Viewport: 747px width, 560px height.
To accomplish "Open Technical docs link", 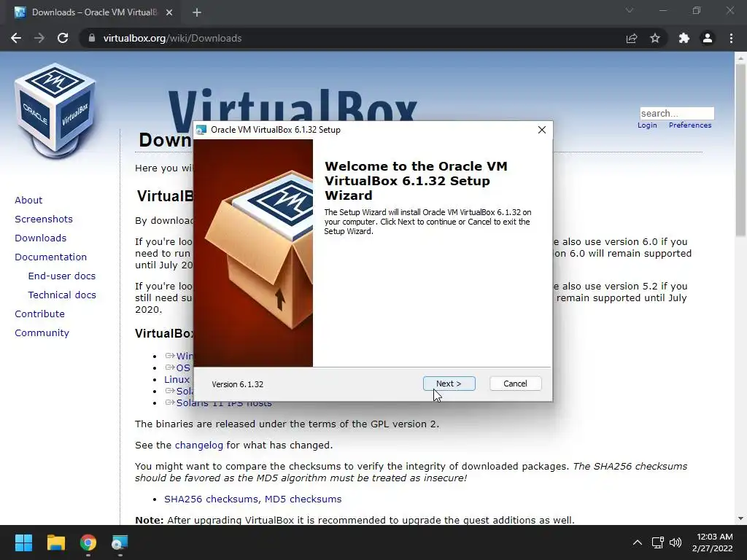I will (x=62, y=295).
